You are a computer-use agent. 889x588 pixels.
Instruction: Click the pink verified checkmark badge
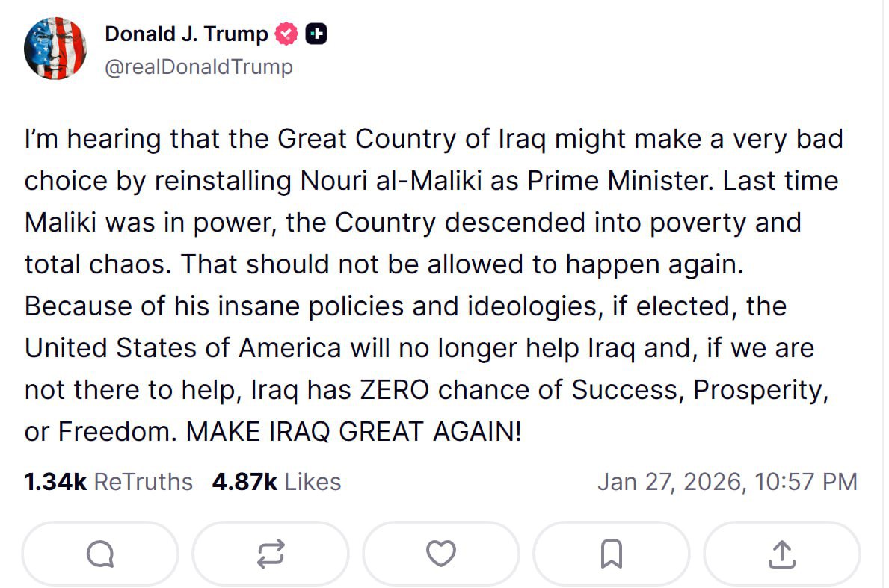coord(287,33)
